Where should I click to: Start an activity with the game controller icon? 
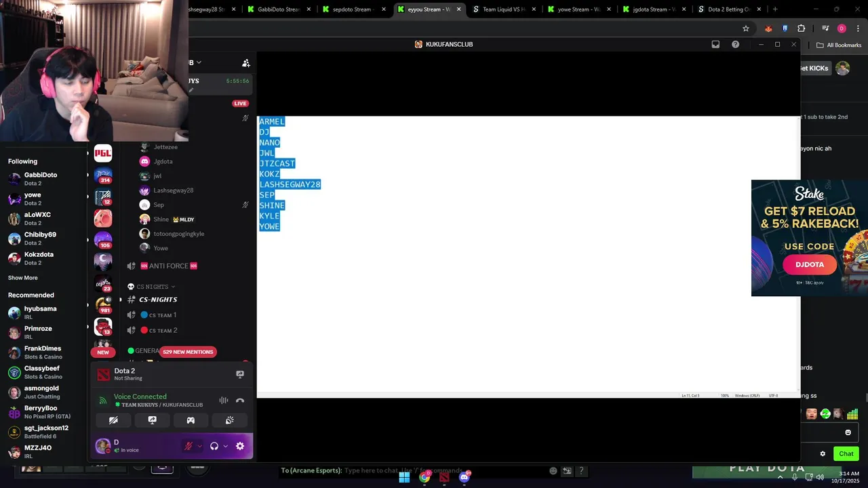(x=191, y=420)
